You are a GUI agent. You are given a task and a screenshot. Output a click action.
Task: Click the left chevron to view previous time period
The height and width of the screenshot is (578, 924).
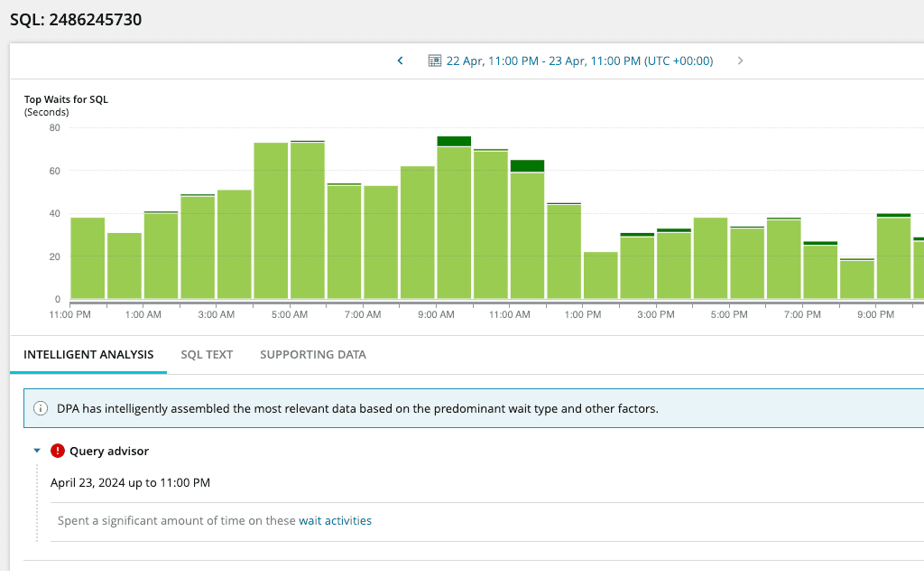[x=400, y=61]
